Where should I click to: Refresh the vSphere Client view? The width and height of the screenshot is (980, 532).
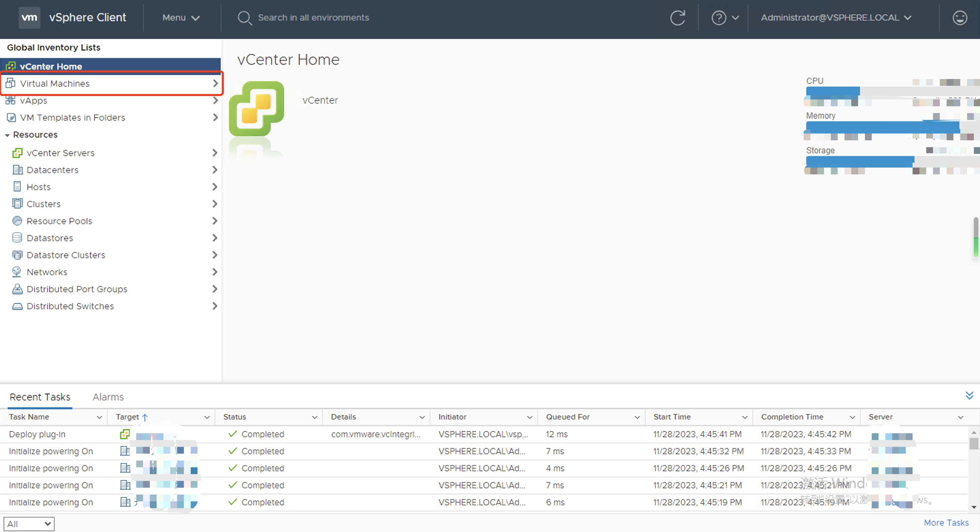tap(677, 18)
